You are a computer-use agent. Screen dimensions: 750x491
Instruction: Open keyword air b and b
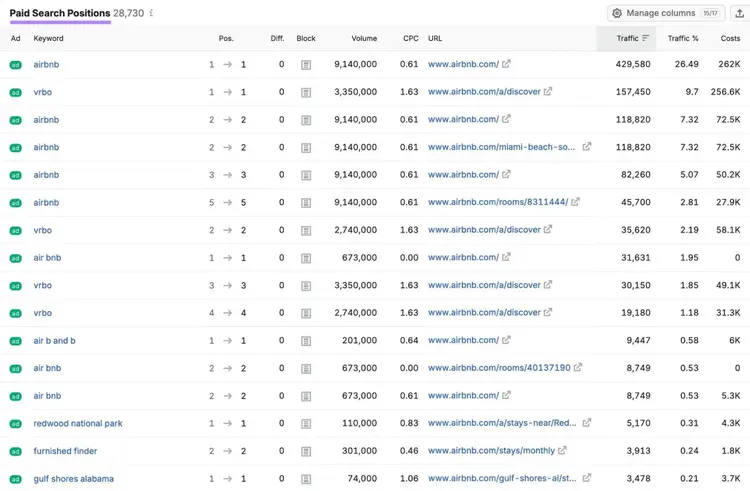(55, 340)
